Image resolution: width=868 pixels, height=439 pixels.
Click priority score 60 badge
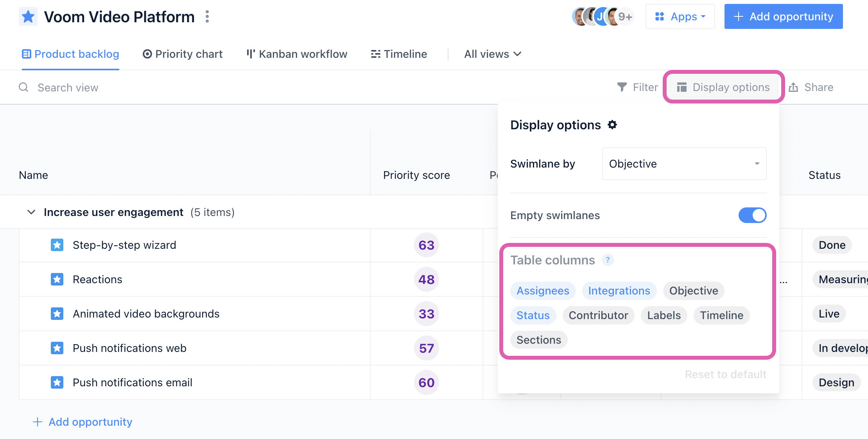coord(426,382)
